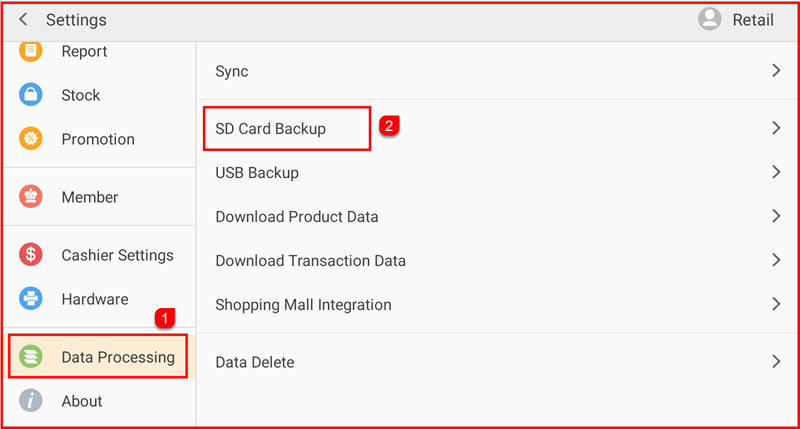Click the Retail user avatar icon

[x=710, y=20]
